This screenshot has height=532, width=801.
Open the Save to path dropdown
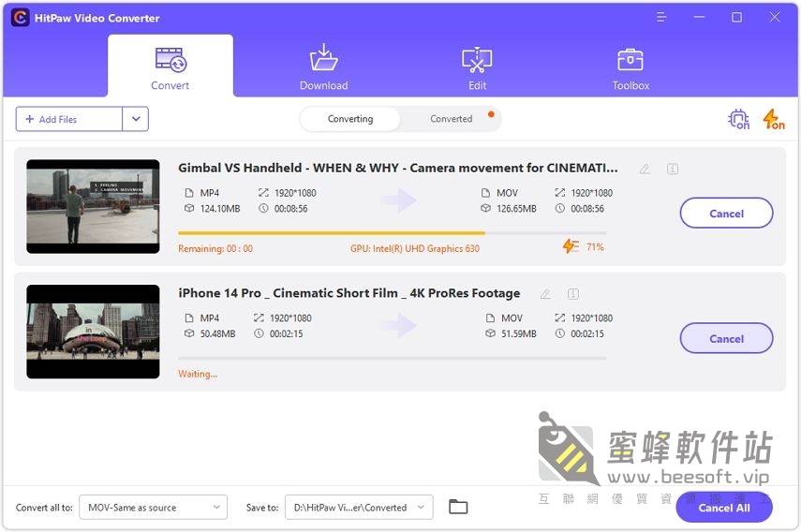359,508
